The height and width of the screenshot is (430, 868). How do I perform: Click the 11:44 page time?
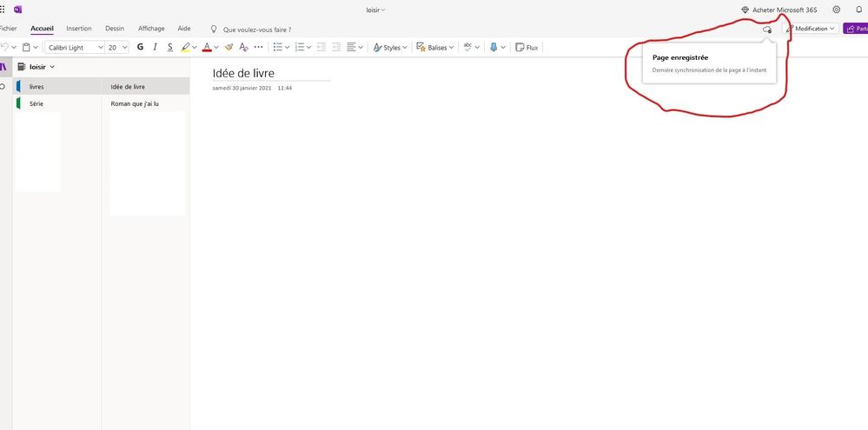(284, 88)
